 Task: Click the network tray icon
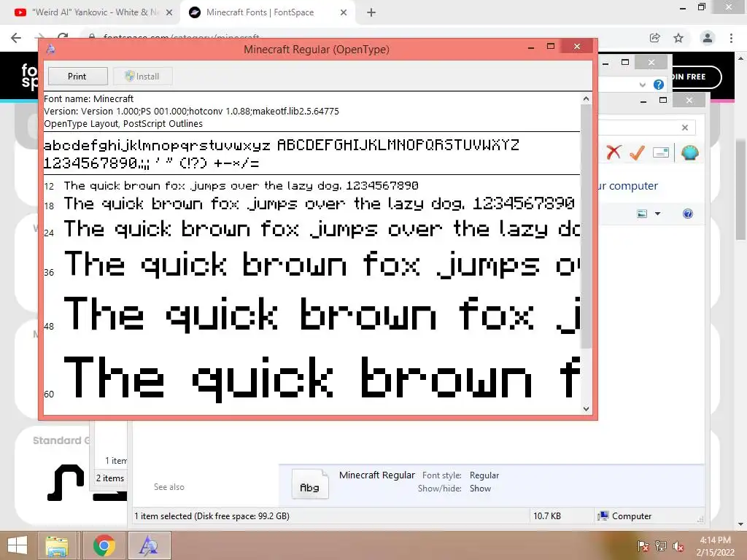[x=661, y=545]
